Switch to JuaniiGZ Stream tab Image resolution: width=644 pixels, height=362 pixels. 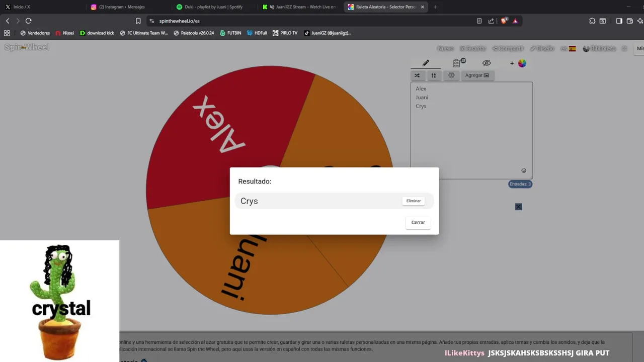click(300, 7)
